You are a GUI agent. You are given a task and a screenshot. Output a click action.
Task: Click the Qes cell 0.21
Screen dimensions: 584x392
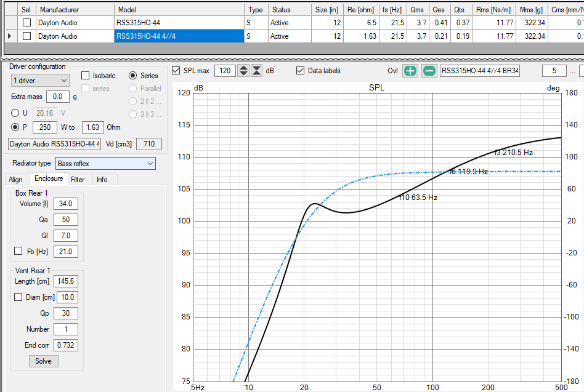pos(440,36)
